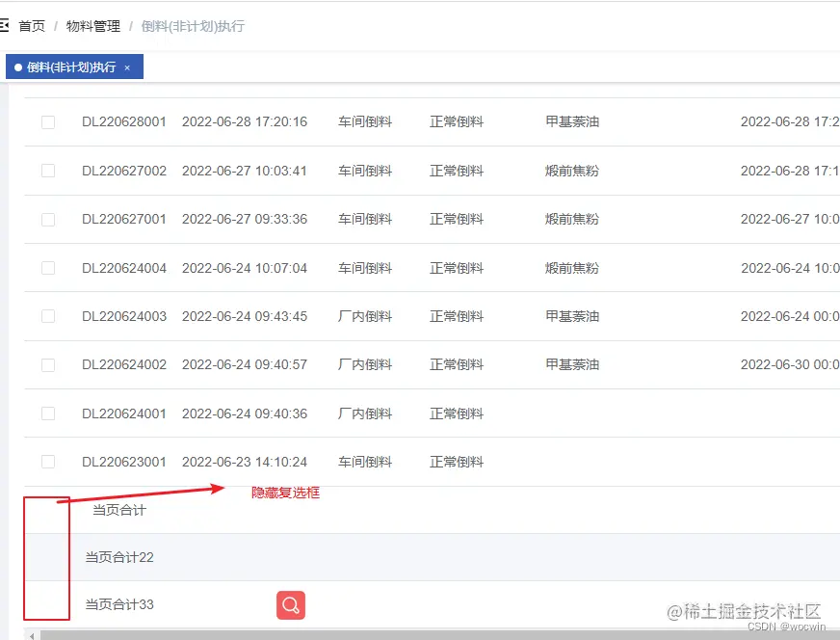This screenshot has height=640, width=840.
Task: Click the 当页合计22 summary label
Action: (119, 557)
